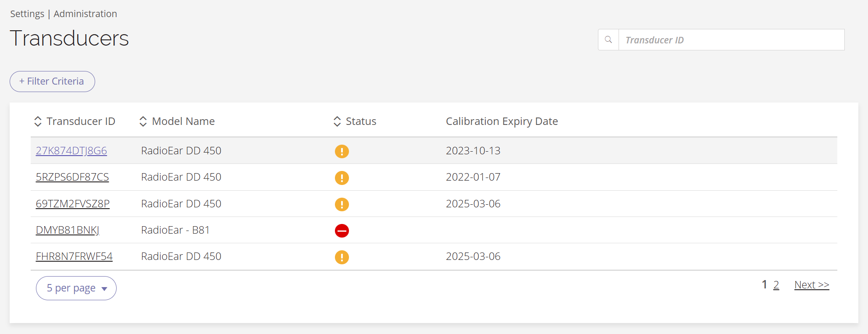Expand the 5 per page dropdown

(76, 288)
